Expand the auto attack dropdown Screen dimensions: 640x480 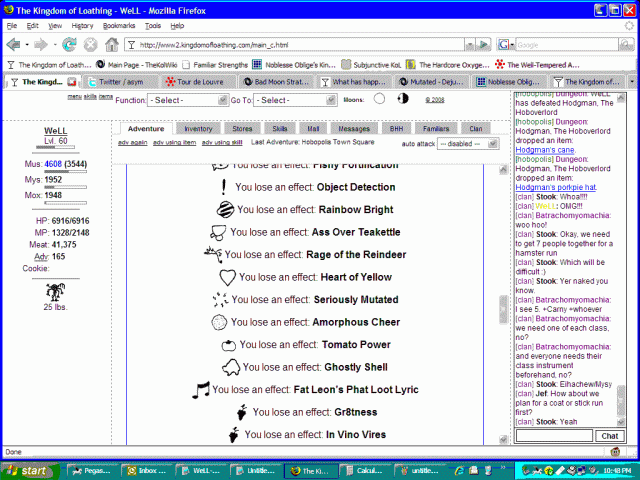[463, 144]
